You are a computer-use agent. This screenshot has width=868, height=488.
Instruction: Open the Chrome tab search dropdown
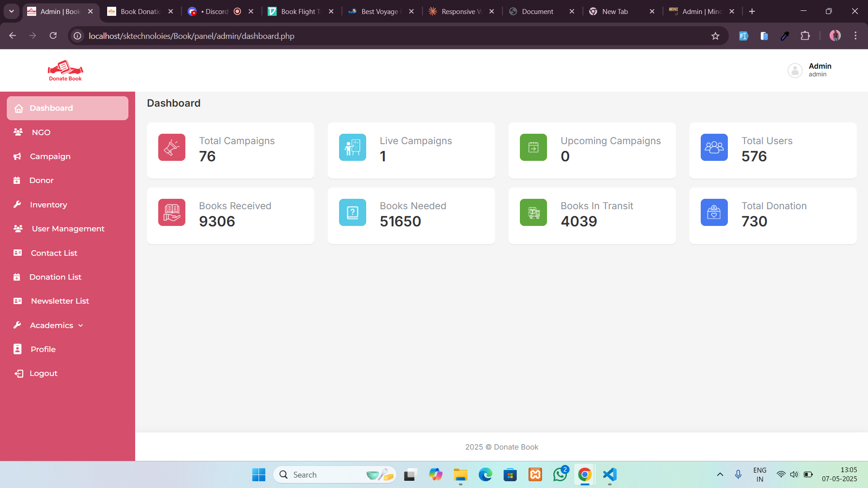pos(11,11)
